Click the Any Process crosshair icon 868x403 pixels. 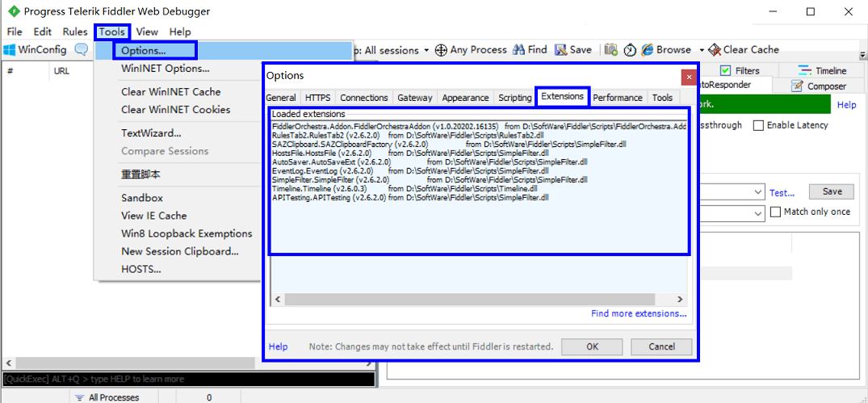pos(441,50)
